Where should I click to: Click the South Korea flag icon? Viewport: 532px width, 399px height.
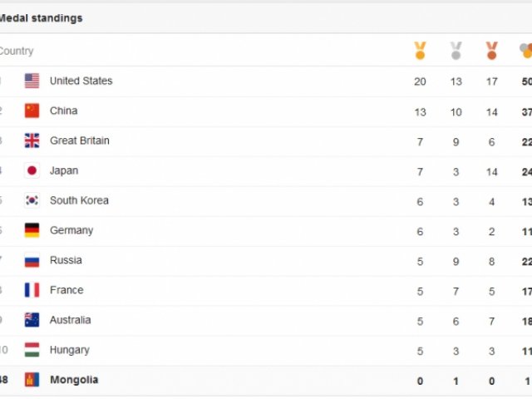(x=32, y=200)
